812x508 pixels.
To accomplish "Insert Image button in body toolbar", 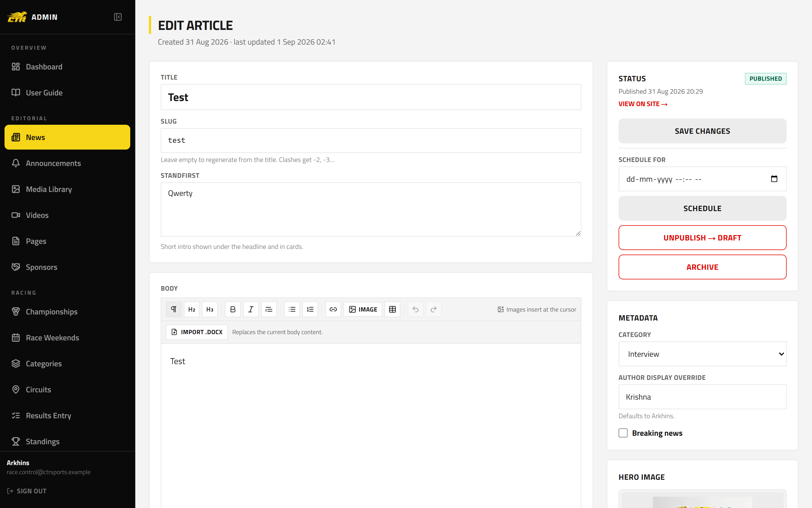I will coord(363,309).
